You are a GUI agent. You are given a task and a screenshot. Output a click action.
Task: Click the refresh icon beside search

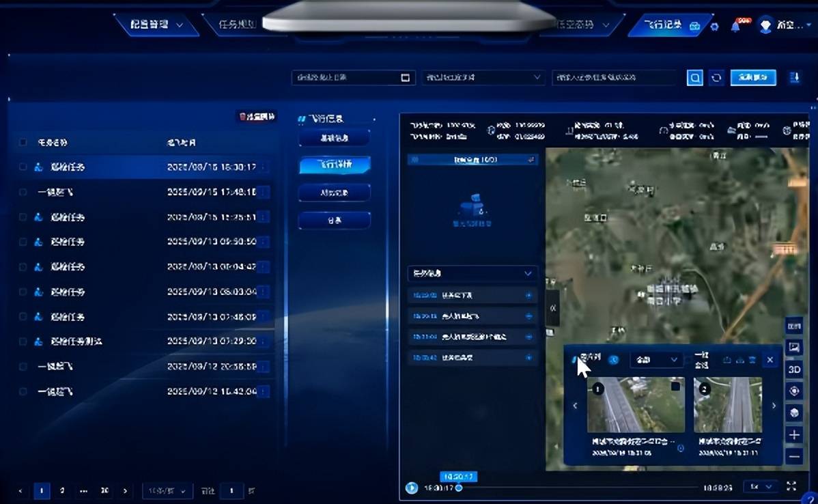click(716, 78)
